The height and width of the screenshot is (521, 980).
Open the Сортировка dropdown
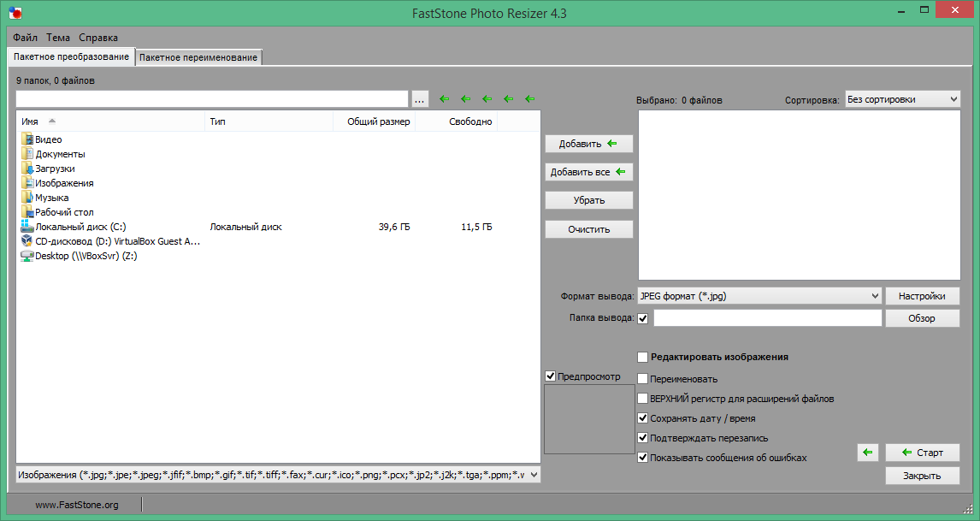(x=902, y=99)
